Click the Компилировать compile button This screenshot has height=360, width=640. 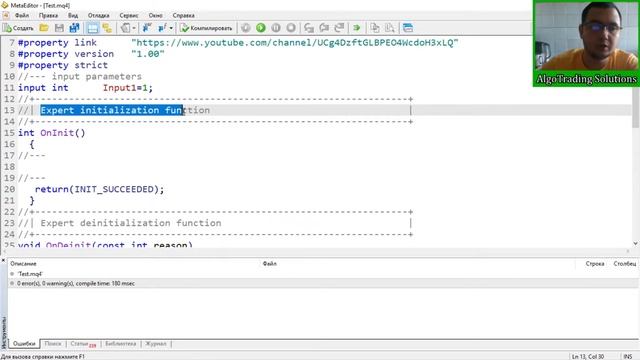207,28
